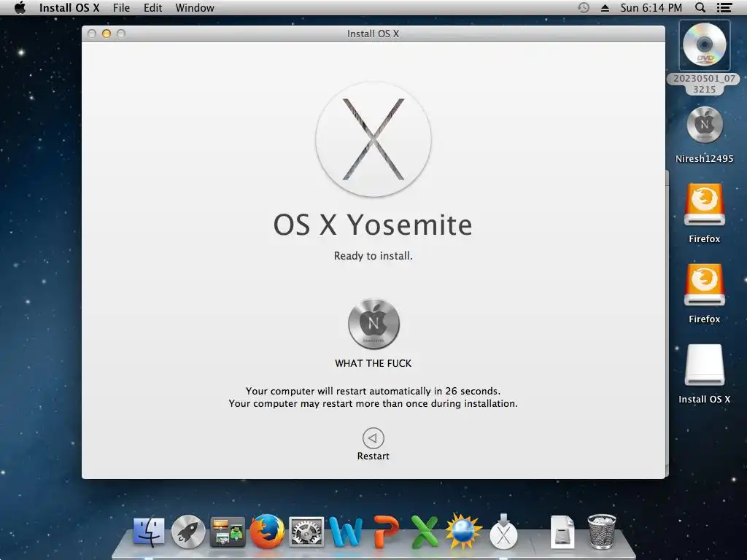Select the Install OS X white drive icon
The width and height of the screenshot is (747, 560).
point(705,365)
